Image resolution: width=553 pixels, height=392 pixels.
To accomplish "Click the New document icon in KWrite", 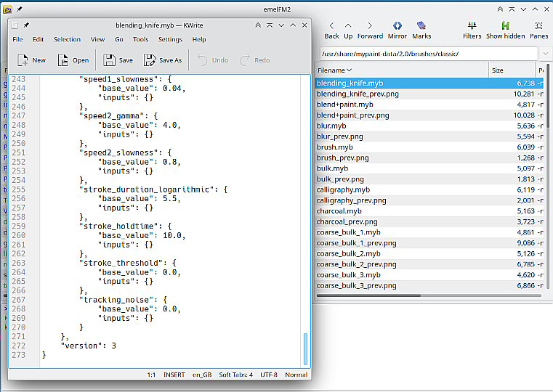I will 23,60.
